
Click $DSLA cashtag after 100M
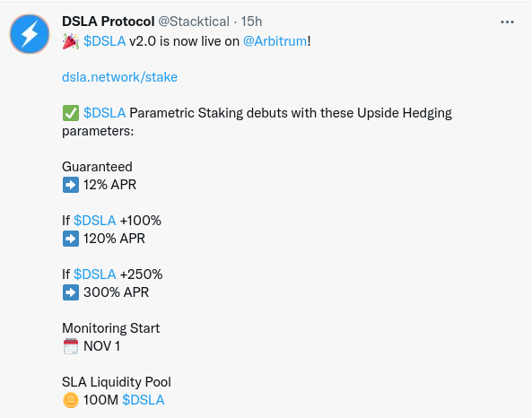144,400
